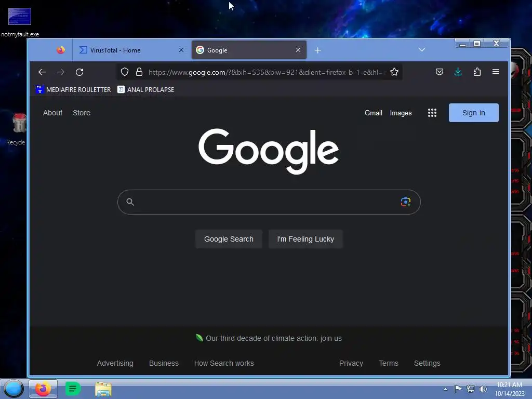Expand the list all tabs chevron
532x399 pixels.
coord(422,50)
